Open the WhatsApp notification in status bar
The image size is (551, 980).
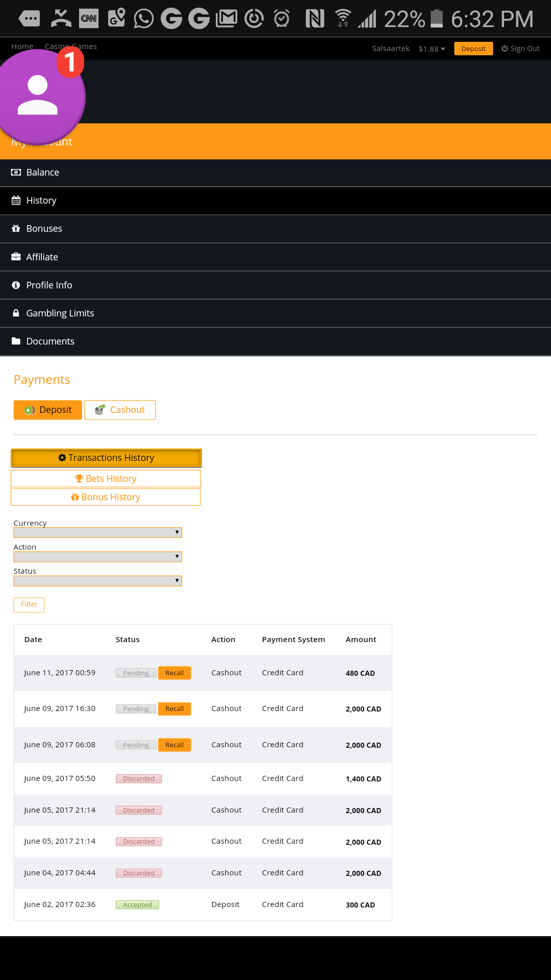coord(144,19)
